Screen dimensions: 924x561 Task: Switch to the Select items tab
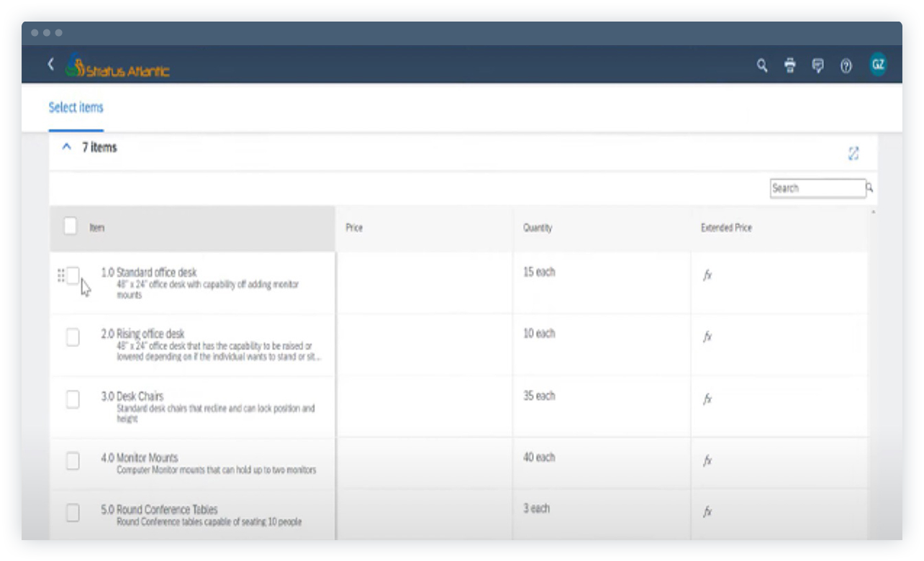76,107
